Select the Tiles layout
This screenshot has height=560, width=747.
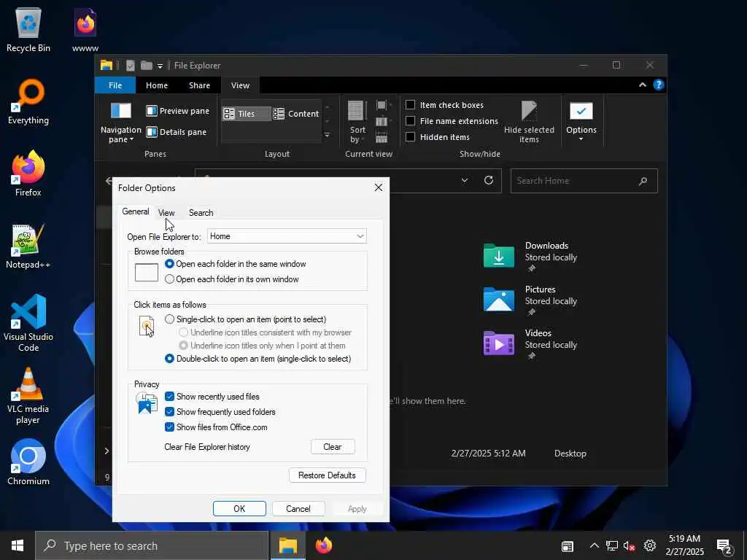[246, 114]
